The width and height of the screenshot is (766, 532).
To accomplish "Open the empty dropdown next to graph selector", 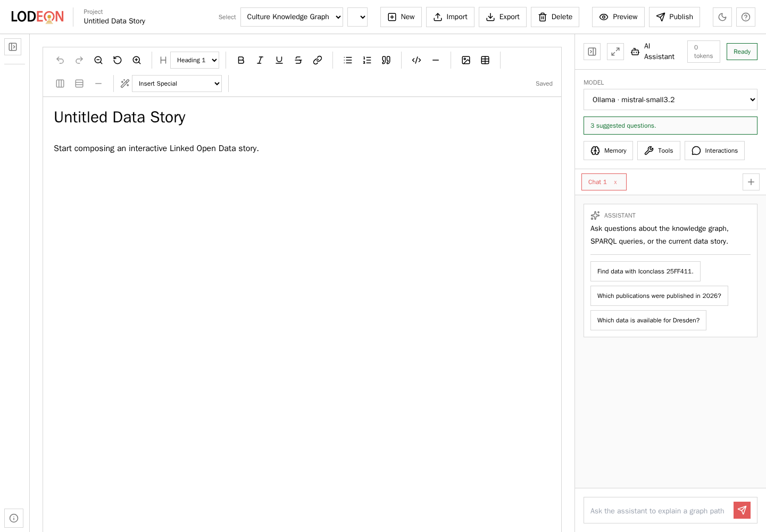I will (357, 17).
